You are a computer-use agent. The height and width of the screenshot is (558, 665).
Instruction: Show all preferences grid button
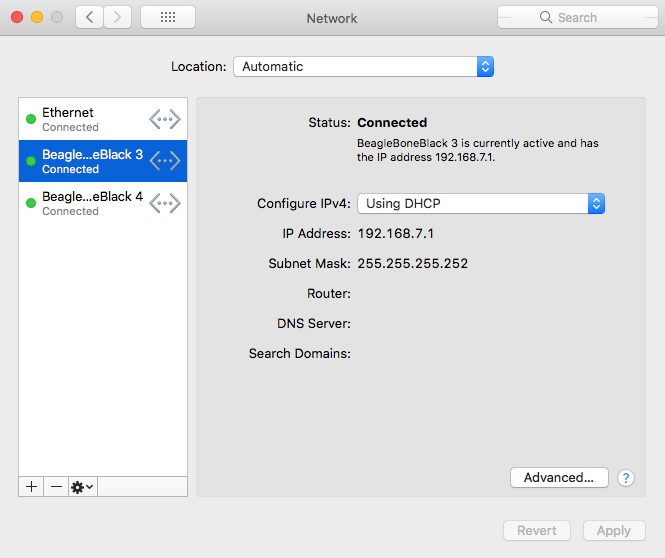[x=168, y=17]
